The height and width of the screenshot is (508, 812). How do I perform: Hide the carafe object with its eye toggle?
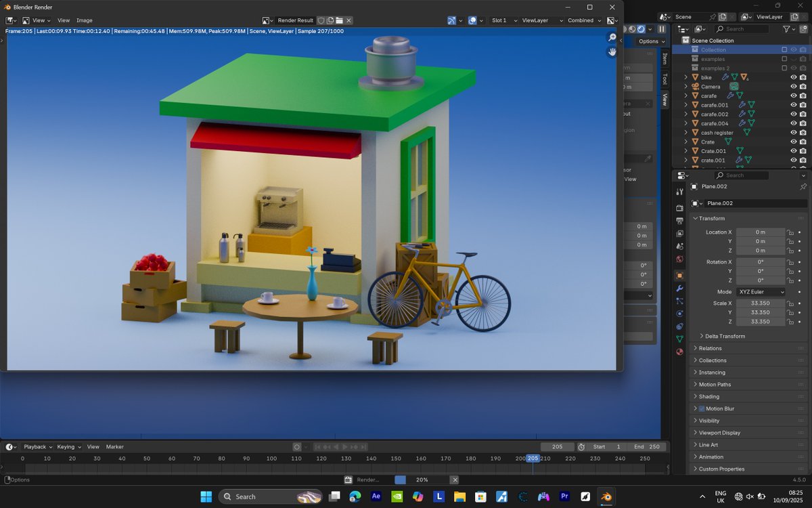click(x=794, y=96)
